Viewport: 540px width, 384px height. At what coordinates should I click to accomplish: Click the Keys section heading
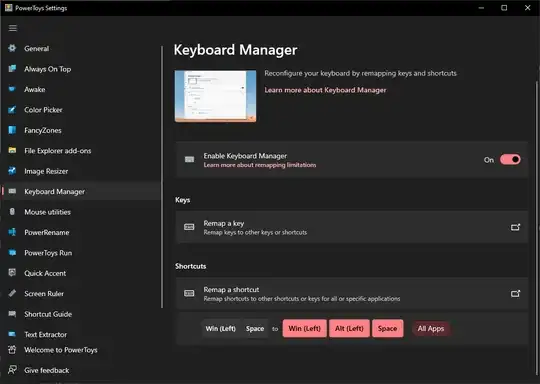(183, 200)
